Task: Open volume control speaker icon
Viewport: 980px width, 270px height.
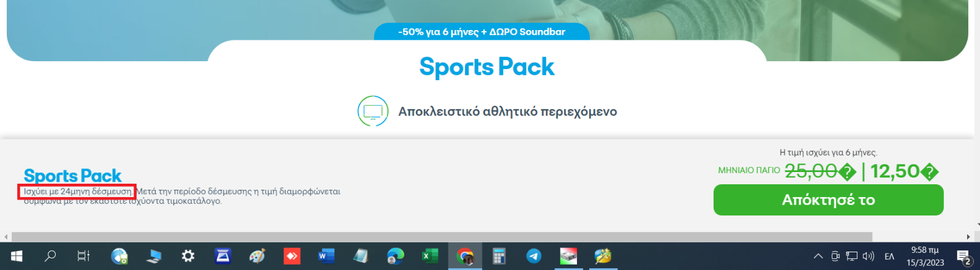Action: [x=868, y=256]
